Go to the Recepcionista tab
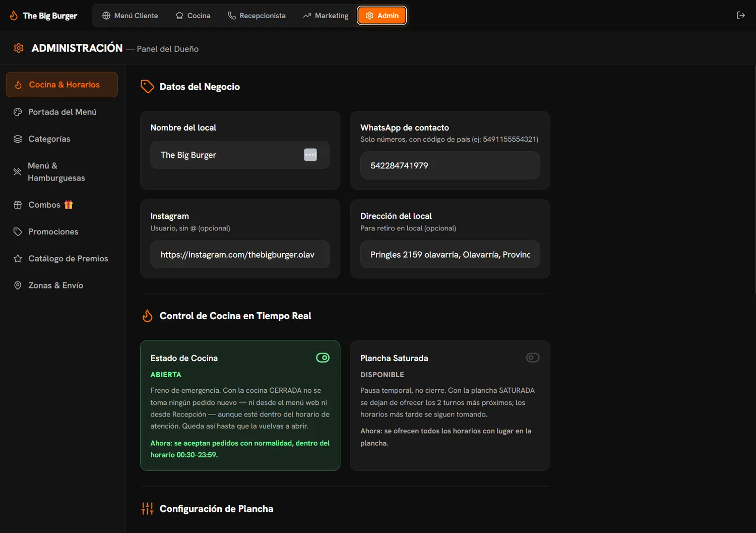756x533 pixels. pos(257,16)
